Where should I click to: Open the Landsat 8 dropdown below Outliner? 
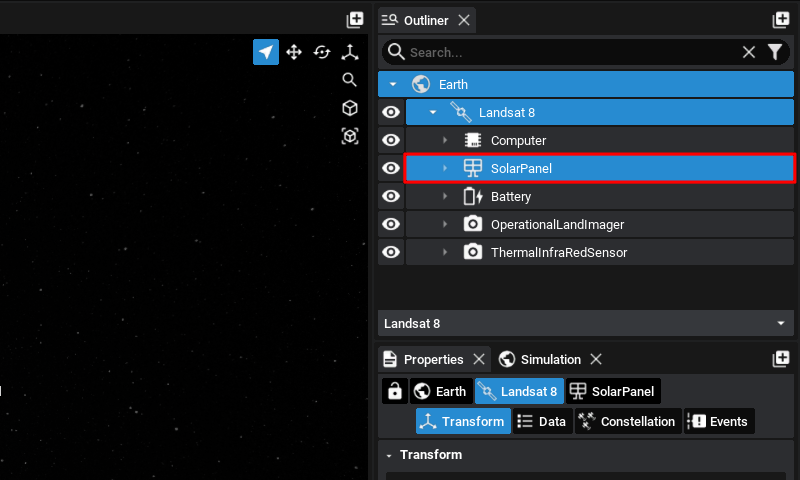pyautogui.click(x=586, y=323)
